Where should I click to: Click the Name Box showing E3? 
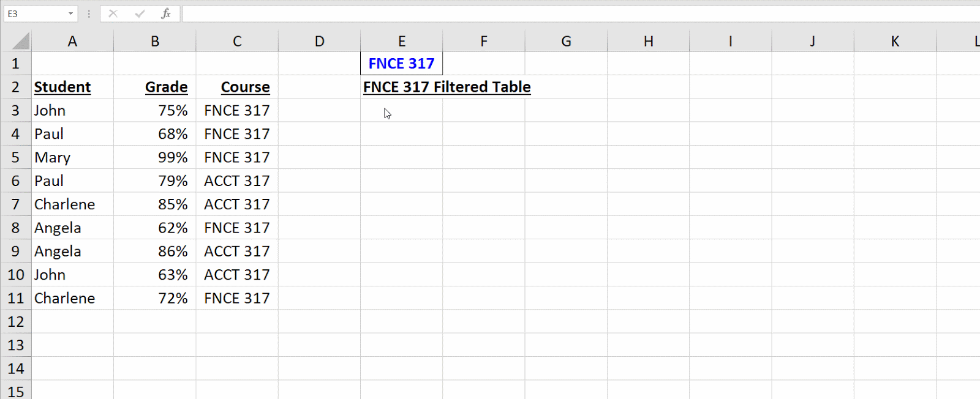[34, 13]
